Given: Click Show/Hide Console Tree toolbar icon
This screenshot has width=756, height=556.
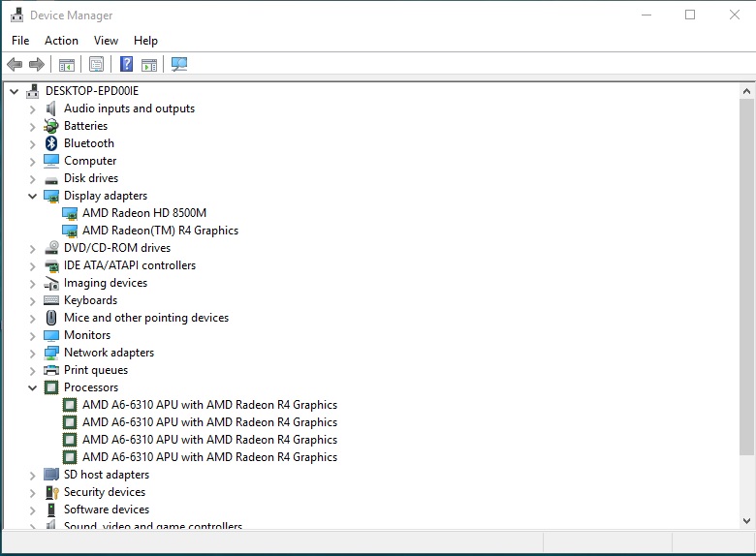Looking at the screenshot, I should tap(67, 64).
